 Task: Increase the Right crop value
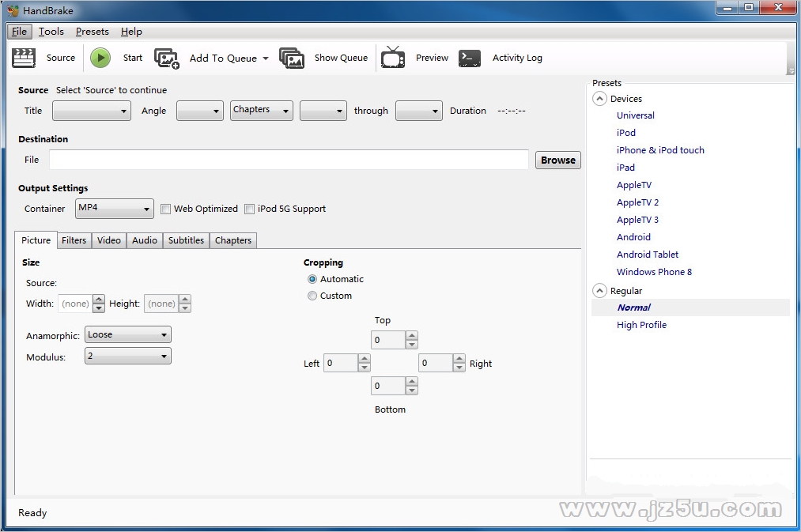click(459, 358)
